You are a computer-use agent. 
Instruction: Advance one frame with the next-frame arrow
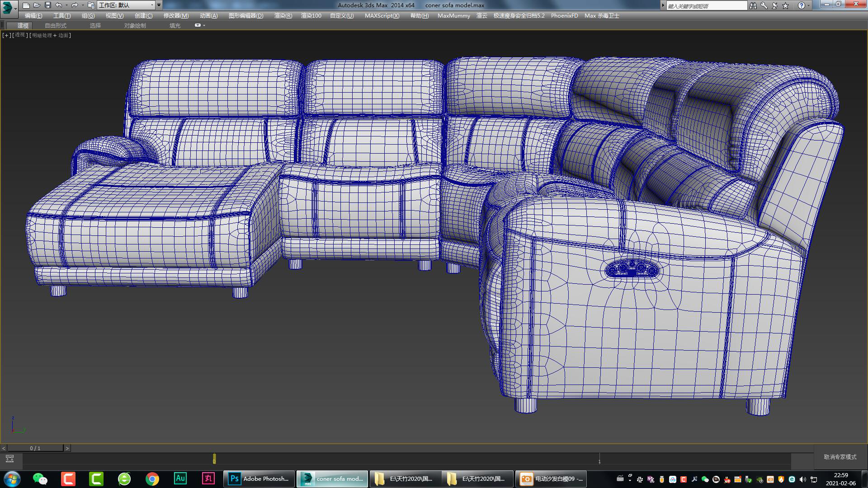[x=68, y=448]
